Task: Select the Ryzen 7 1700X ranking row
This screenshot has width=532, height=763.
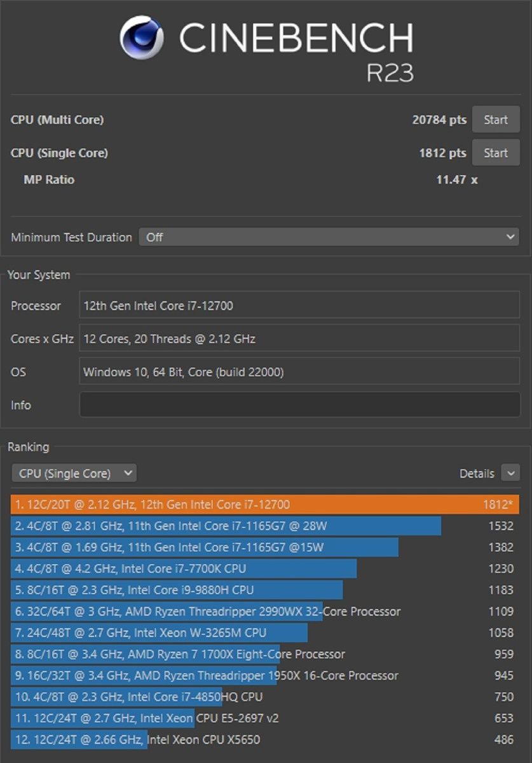Action: [x=179, y=654]
